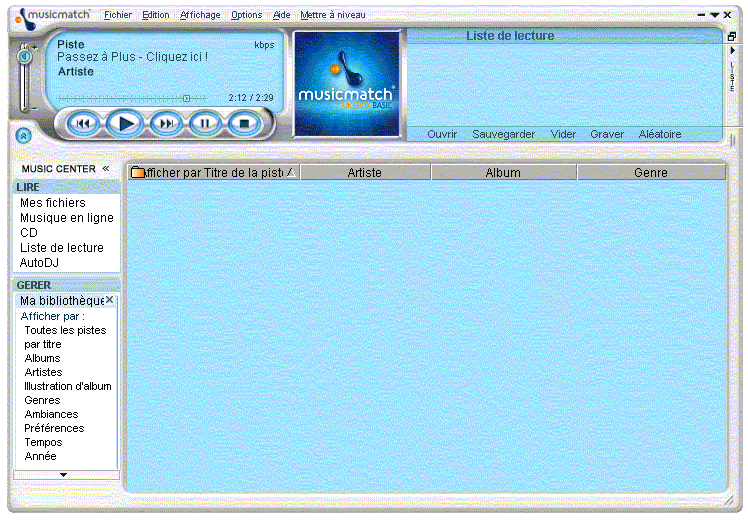Click the MUSIC CENTER label

[x=58, y=169]
